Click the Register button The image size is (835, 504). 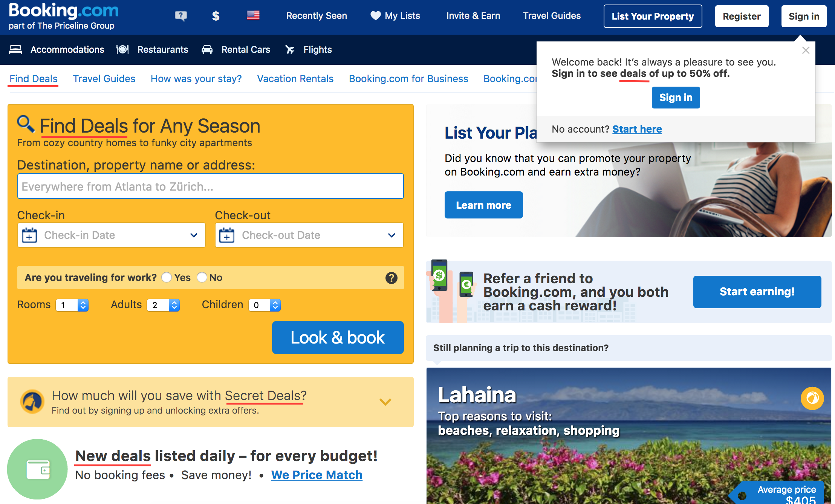[742, 16]
